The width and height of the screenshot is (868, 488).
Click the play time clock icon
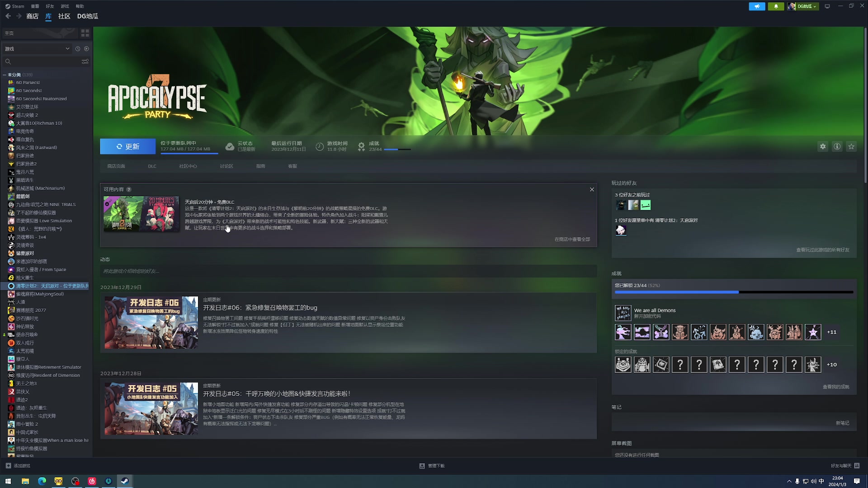tap(320, 146)
